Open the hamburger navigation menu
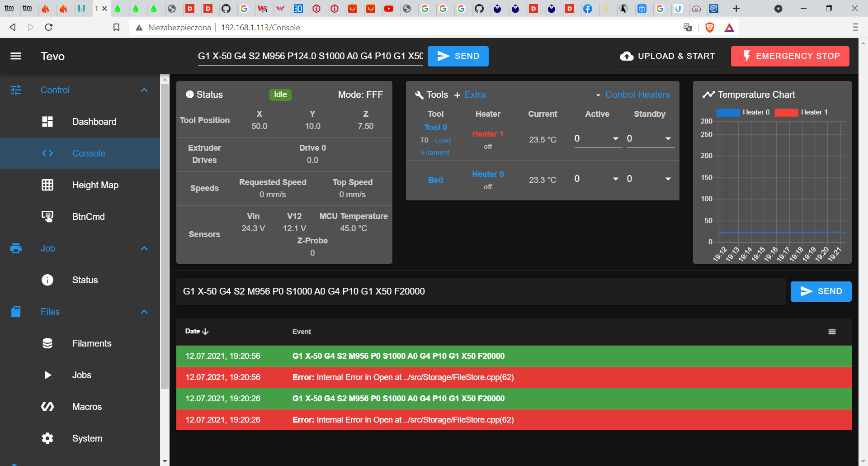The image size is (868, 466). point(16,56)
